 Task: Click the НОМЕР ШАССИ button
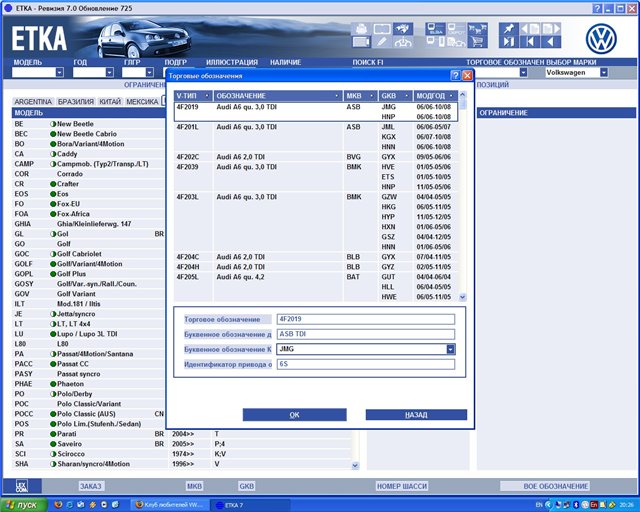click(402, 486)
